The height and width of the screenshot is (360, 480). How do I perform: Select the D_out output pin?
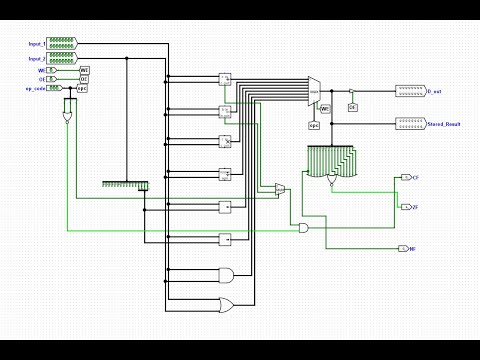point(411,91)
